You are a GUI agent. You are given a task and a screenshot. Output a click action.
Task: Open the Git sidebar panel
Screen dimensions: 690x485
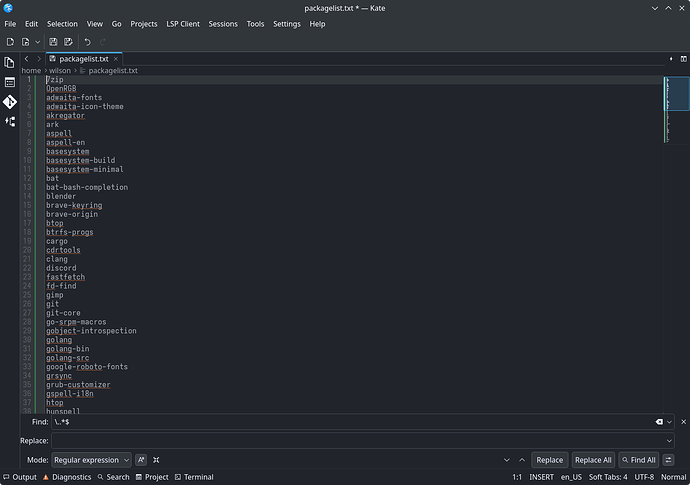10,102
